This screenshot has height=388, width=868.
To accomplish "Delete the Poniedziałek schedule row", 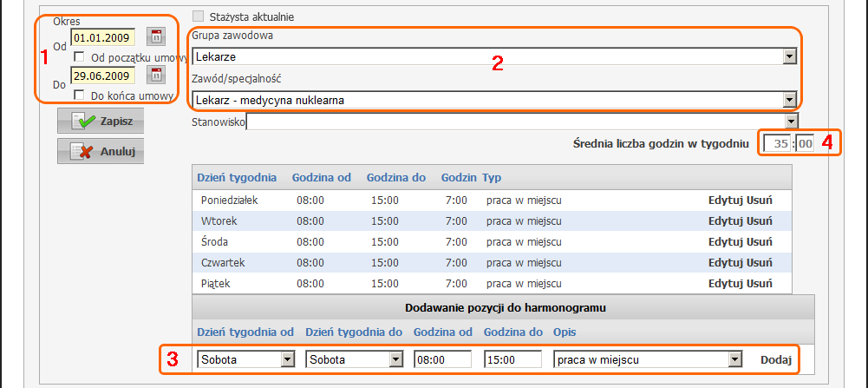I will pos(760,201).
